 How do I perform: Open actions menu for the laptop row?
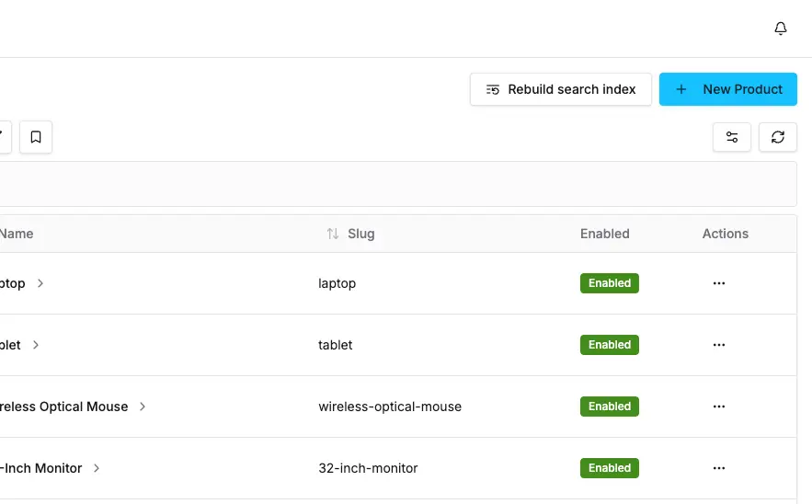point(719,283)
